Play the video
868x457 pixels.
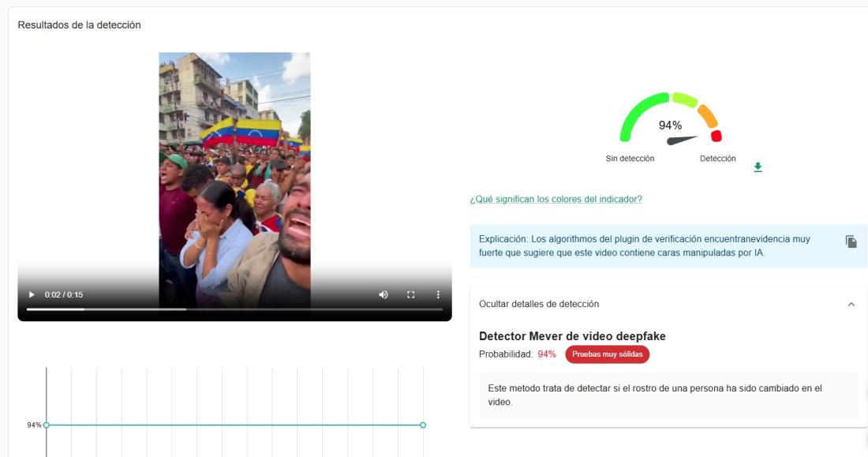pos(32,294)
